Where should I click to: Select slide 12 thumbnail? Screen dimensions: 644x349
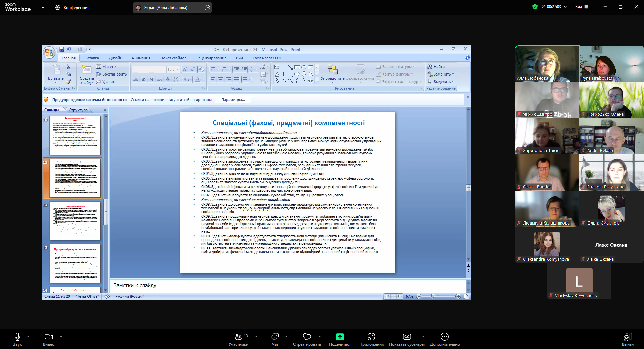[75, 220]
